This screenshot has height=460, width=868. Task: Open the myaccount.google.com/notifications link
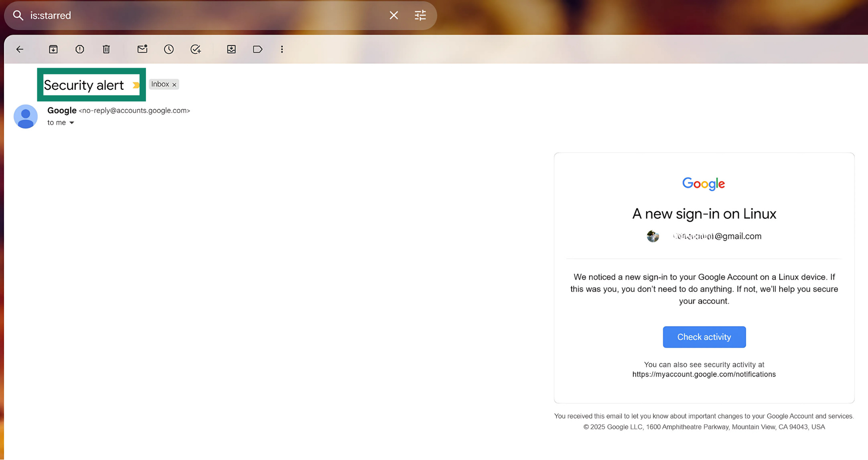704,374
